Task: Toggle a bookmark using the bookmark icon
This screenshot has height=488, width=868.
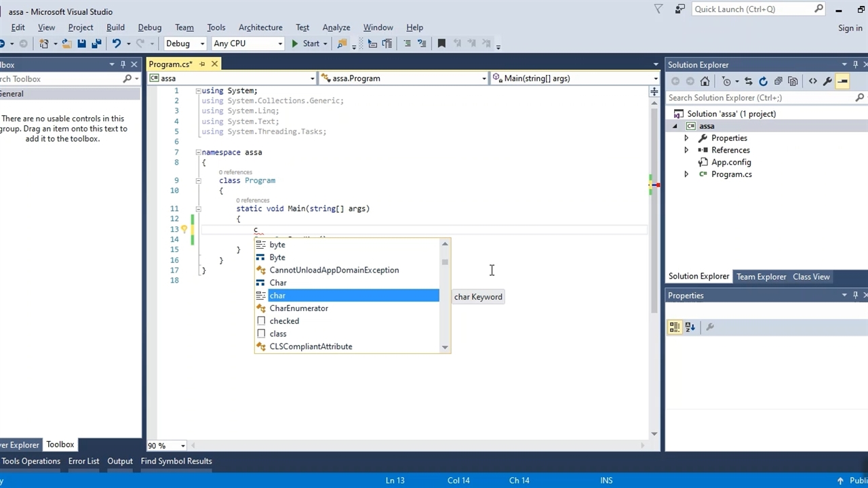Action: point(441,43)
